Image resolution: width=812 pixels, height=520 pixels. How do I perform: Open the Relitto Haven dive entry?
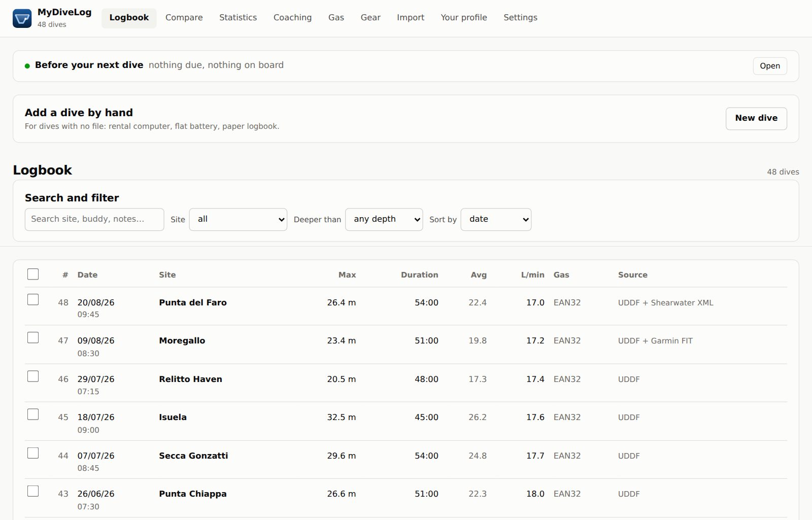coord(190,379)
